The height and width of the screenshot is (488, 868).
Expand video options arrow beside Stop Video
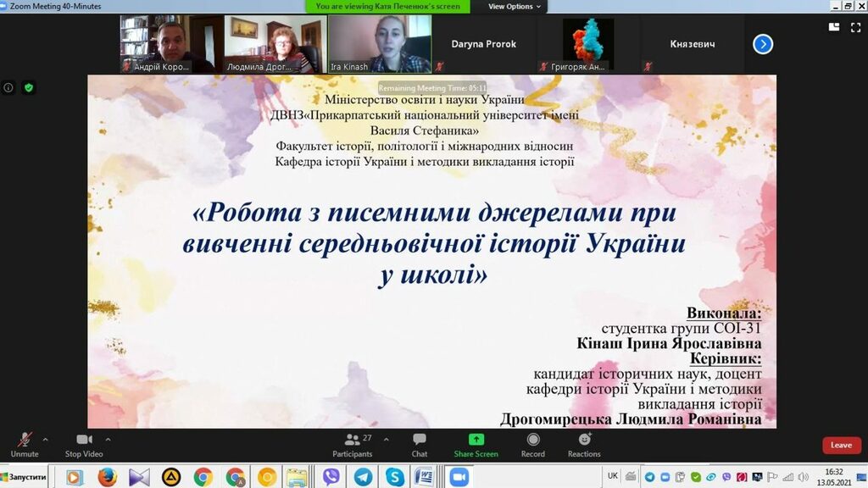[108, 440]
